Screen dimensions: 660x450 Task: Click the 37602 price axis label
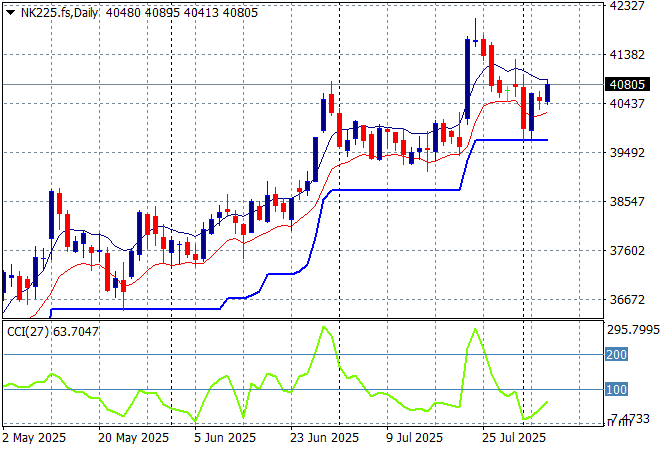(x=627, y=250)
